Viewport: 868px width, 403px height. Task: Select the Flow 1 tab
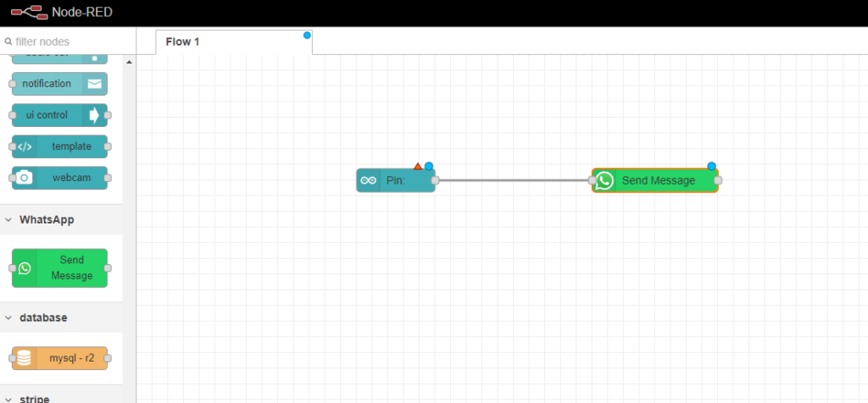tap(183, 41)
